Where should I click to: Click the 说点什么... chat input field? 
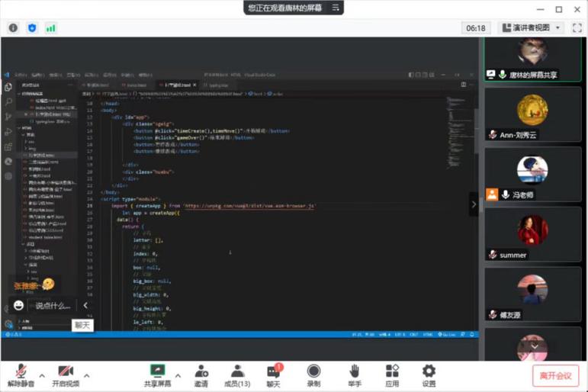coord(53,306)
